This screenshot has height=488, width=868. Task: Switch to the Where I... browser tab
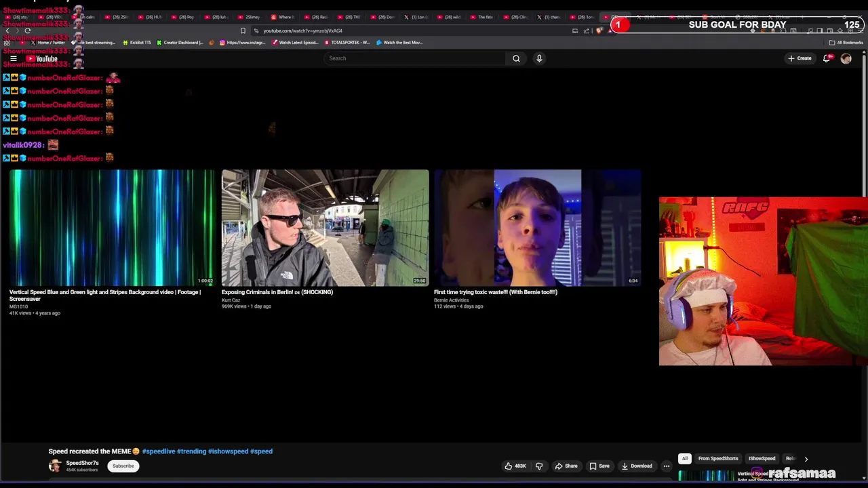coord(283,17)
